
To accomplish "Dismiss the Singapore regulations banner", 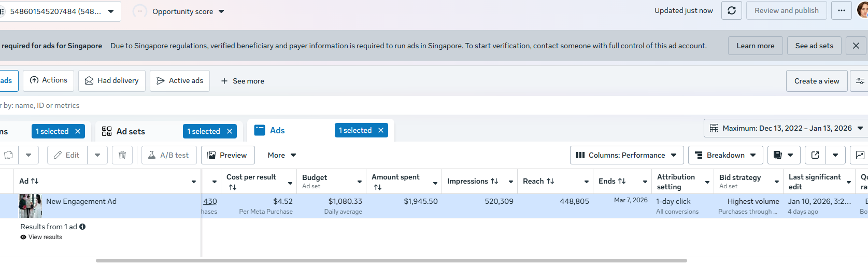I will pos(856,46).
